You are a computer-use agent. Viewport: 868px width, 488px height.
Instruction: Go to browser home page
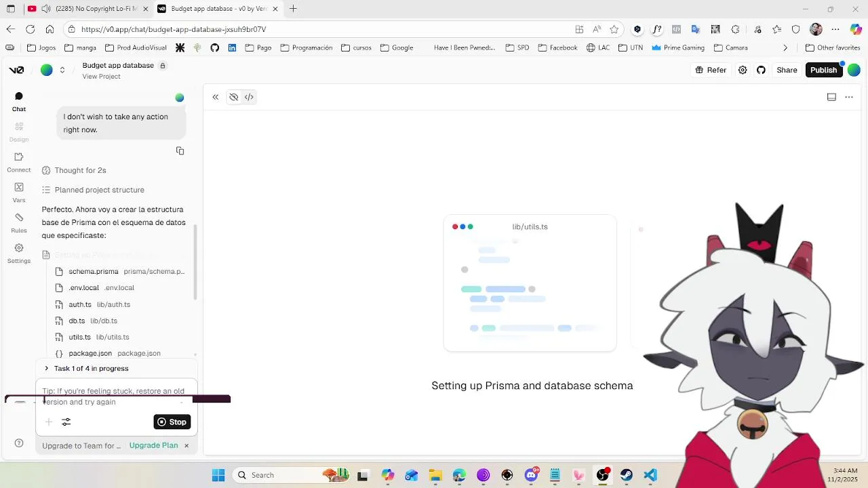point(50,29)
